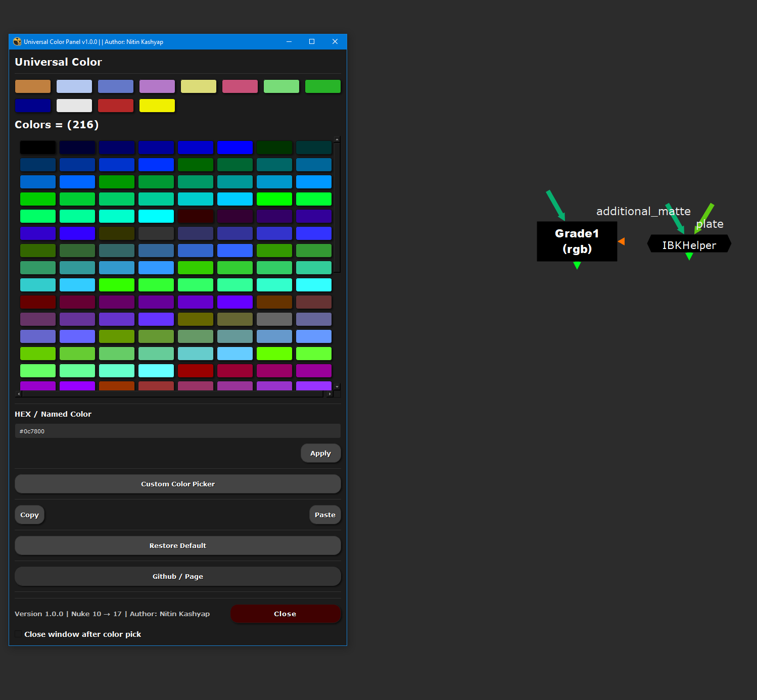Select the orange-brown favorite swatch

tap(33, 86)
